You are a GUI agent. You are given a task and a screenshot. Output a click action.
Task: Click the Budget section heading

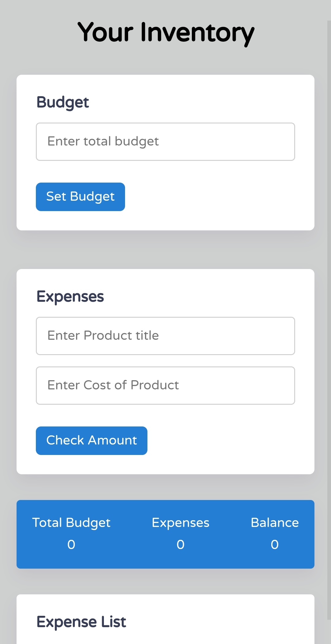point(63,102)
